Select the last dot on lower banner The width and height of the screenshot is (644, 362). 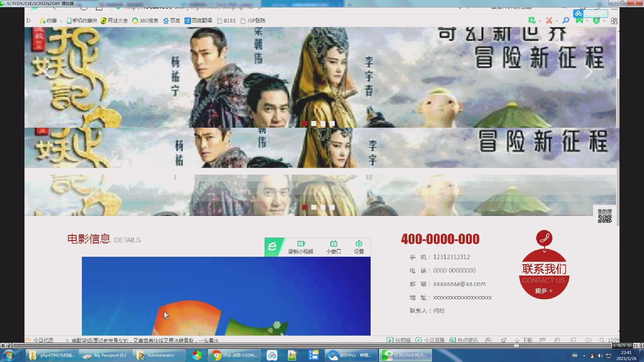(332, 207)
